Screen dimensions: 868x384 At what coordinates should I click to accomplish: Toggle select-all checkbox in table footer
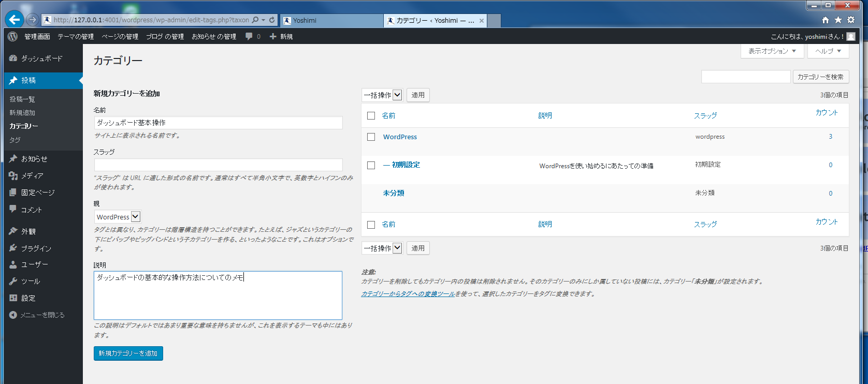371,225
